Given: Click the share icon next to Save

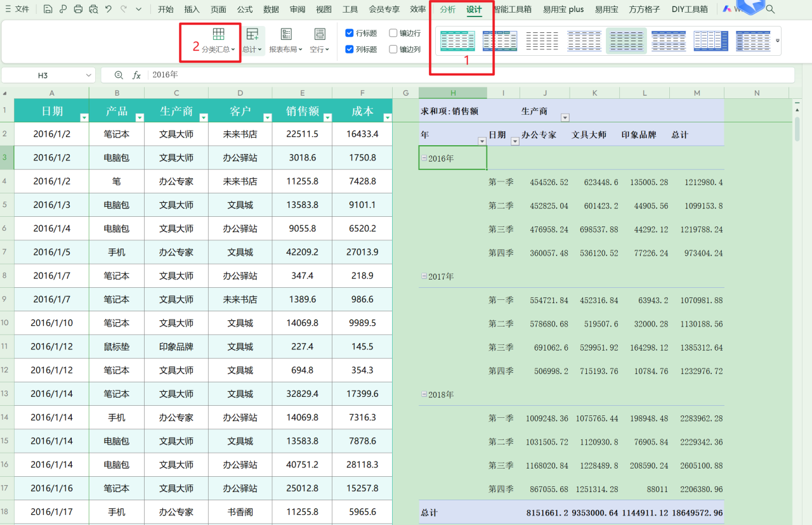Looking at the screenshot, I should click(63, 9).
